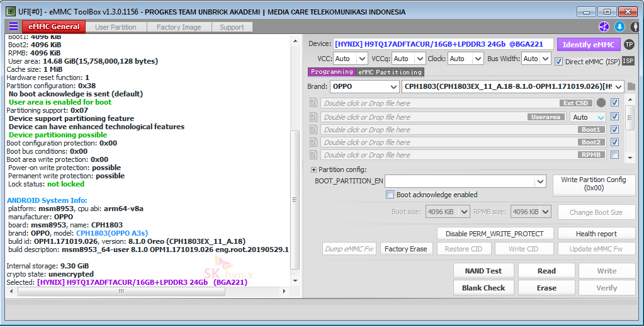Viewport: 644px width, 327px height.
Task: Click the Ext CSD gear icon
Action: coord(601,103)
